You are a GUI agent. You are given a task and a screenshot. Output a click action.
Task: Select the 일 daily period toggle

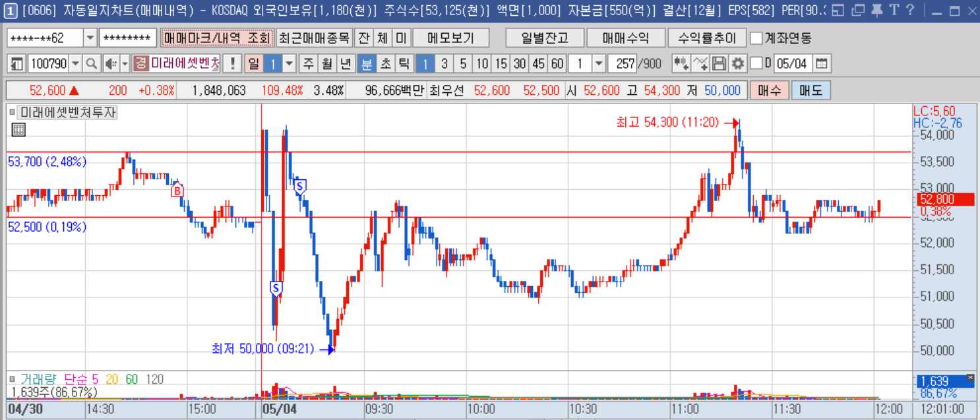(x=253, y=64)
